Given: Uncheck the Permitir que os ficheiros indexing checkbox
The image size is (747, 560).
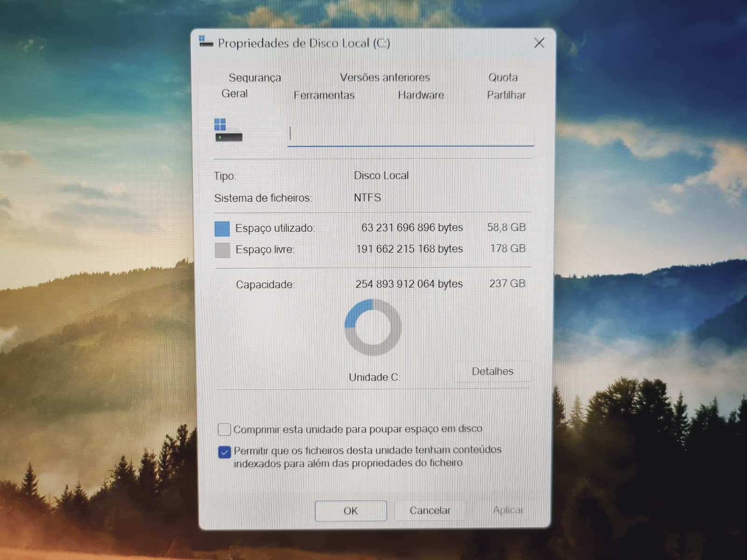Looking at the screenshot, I should (x=225, y=452).
